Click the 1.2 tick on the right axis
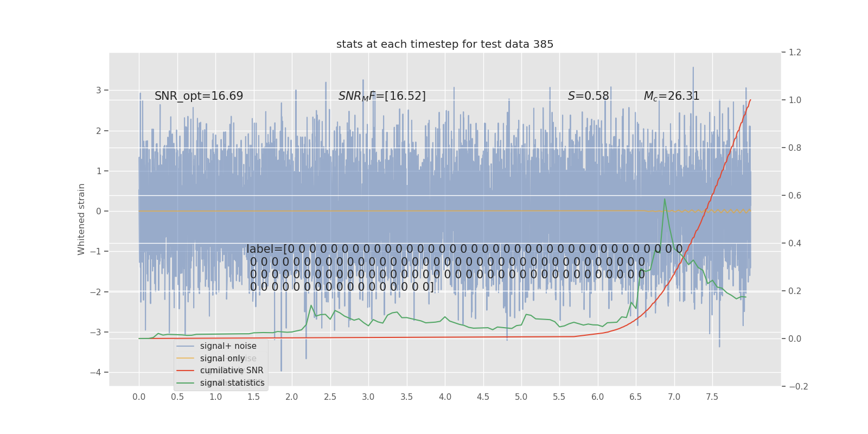The height and width of the screenshot is (434, 868). [x=795, y=53]
